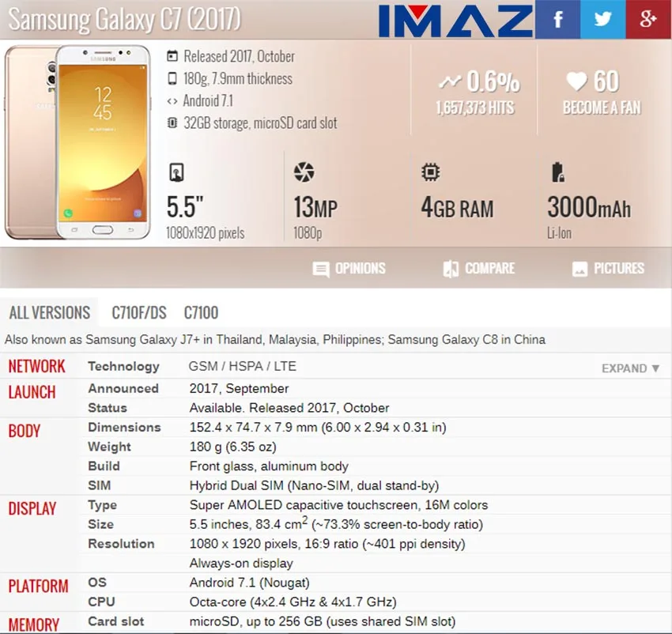Screen dimensions: 672x634
Task: Click the IMAZ logo
Action: [456, 20]
